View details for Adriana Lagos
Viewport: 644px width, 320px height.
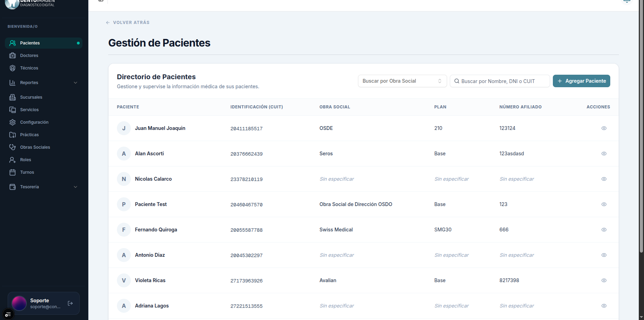tap(604, 306)
